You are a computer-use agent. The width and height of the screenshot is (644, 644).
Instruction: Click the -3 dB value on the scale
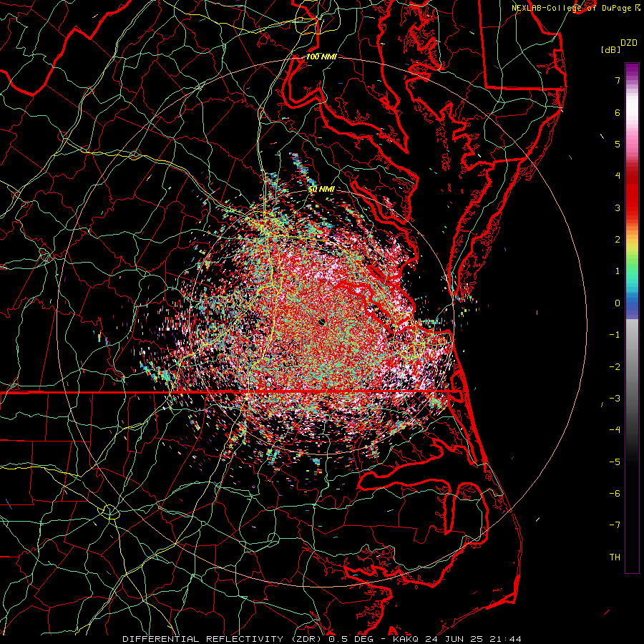(x=615, y=399)
